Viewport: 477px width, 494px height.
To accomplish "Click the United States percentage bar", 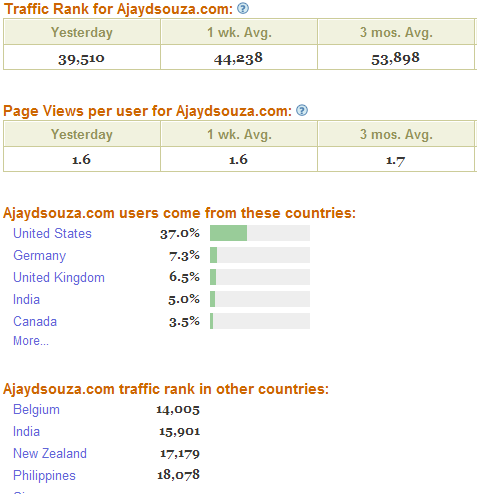I will pos(260,233).
